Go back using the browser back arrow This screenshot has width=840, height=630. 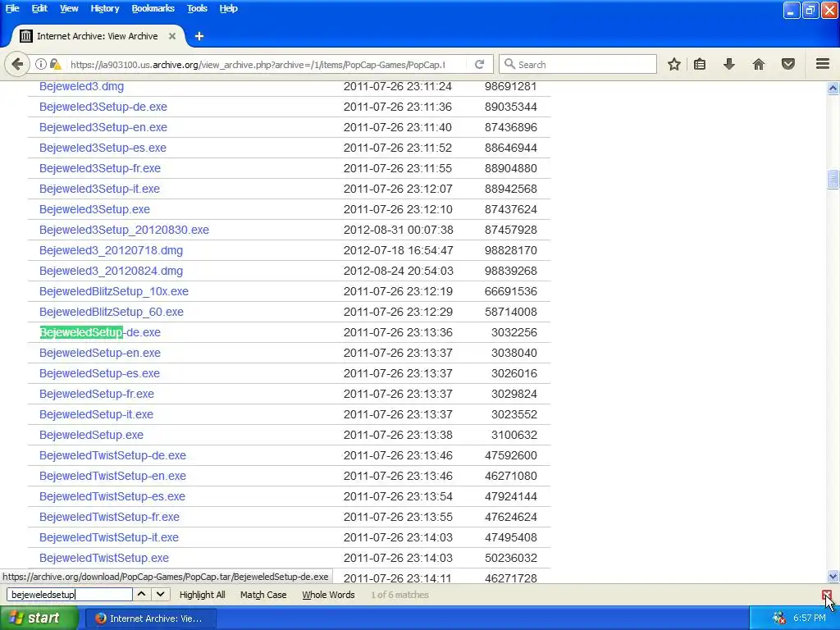point(17,64)
